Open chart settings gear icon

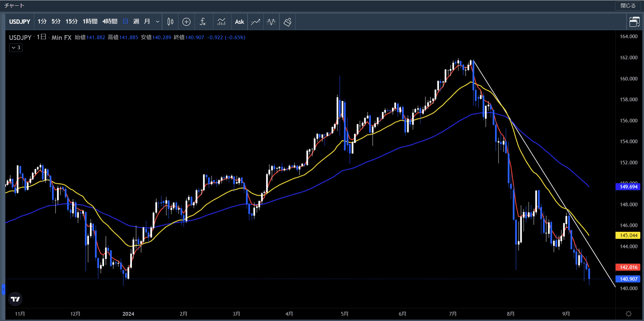pyautogui.click(x=629, y=314)
